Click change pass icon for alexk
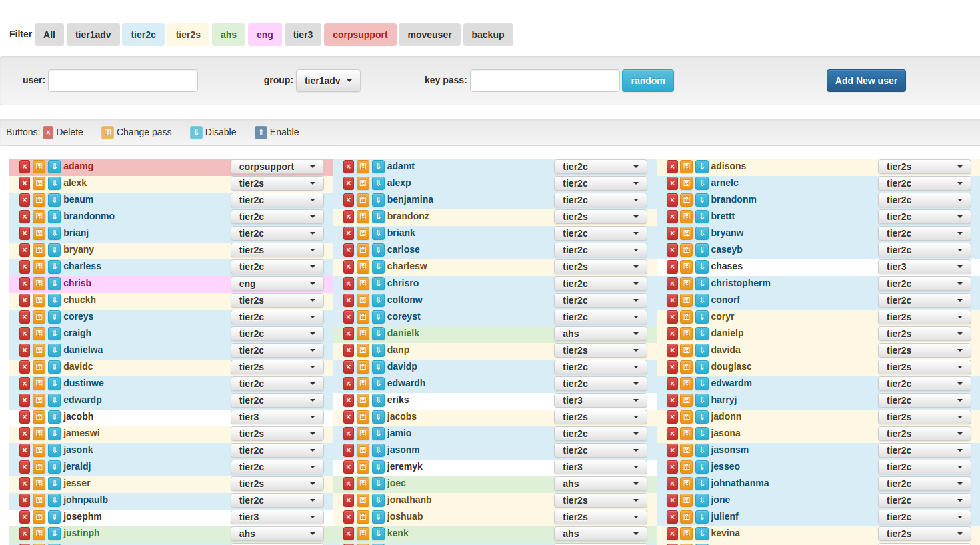Viewport: 980px width, 545px height. click(x=39, y=183)
